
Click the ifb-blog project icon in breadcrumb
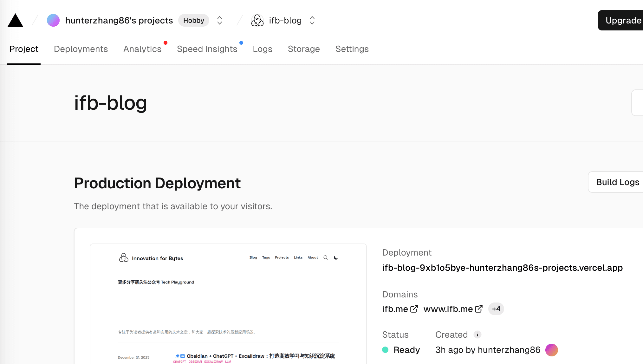coord(257,21)
